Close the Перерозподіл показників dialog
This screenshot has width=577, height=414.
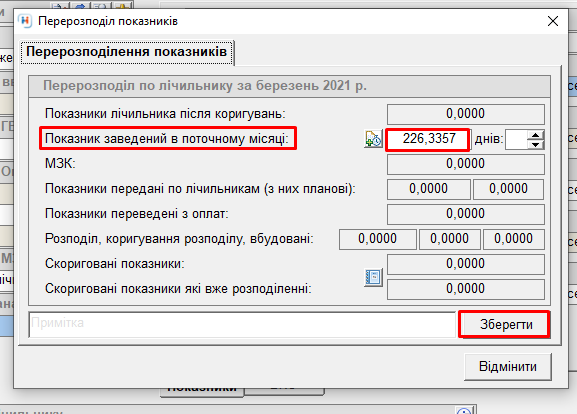pos(553,21)
